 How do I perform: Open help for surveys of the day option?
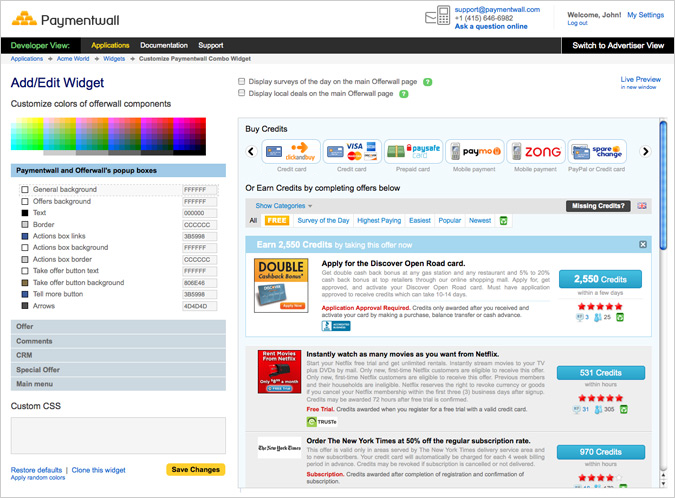coord(427,82)
